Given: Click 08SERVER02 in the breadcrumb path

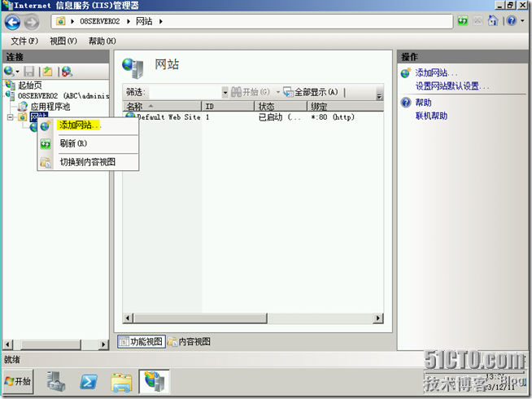Looking at the screenshot, I should tap(100, 21).
